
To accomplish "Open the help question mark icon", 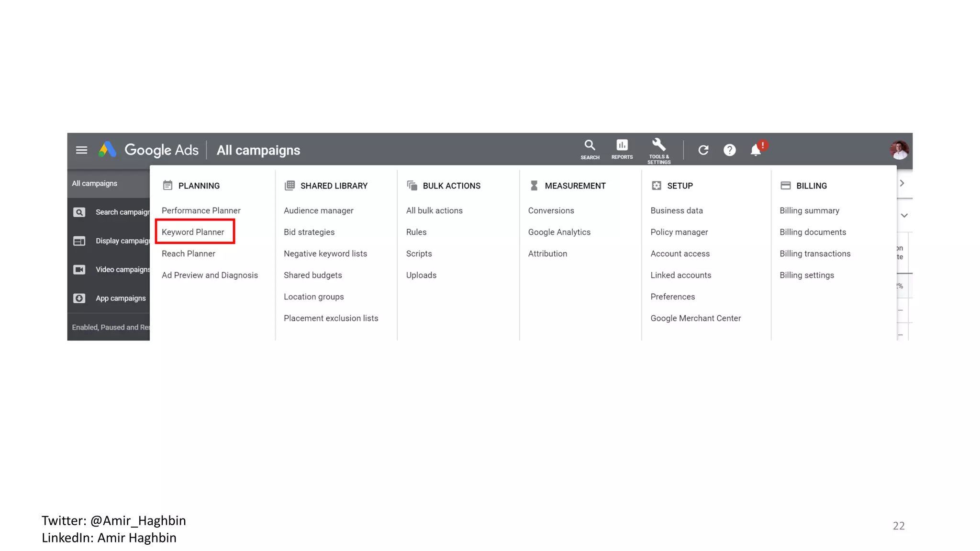I will [729, 150].
